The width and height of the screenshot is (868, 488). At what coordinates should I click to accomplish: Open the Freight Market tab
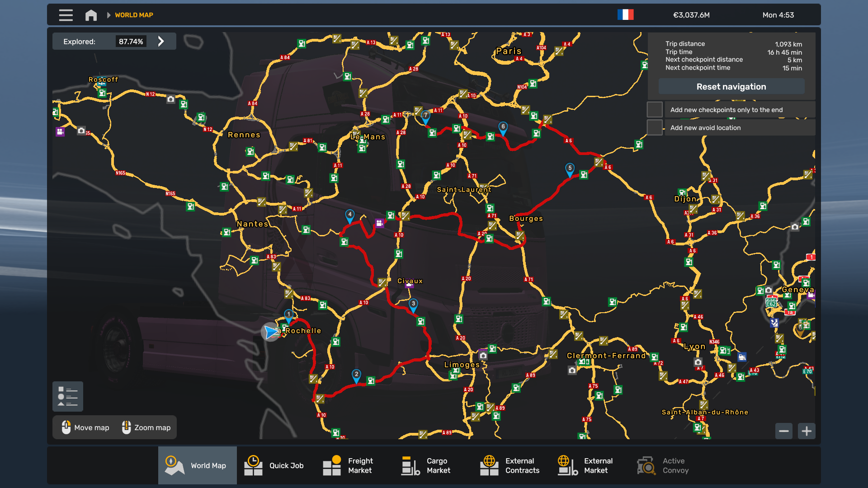pos(355,465)
